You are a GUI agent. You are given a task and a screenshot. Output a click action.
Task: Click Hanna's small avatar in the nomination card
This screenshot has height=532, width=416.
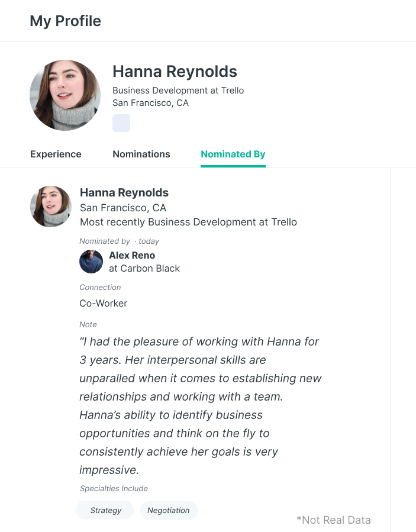51,207
